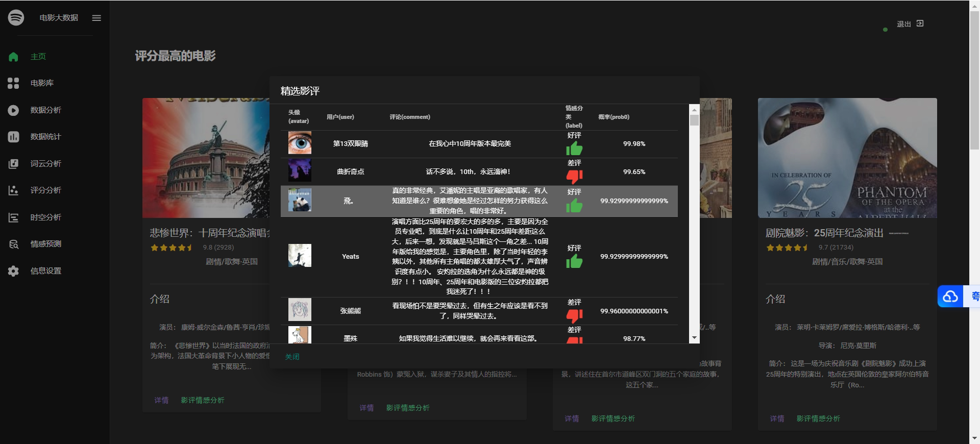Open 电影库 from the sidebar
The width and height of the screenshot is (980, 444).
point(42,83)
